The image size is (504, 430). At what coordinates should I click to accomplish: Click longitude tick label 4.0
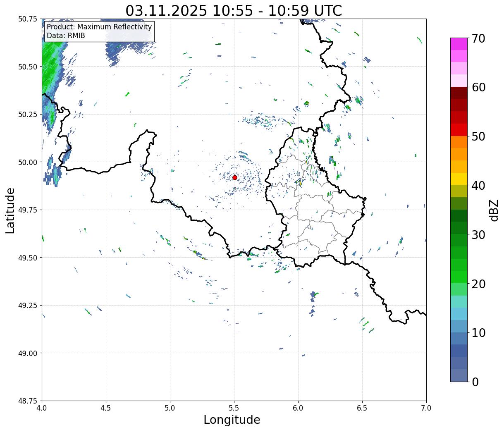(42, 408)
